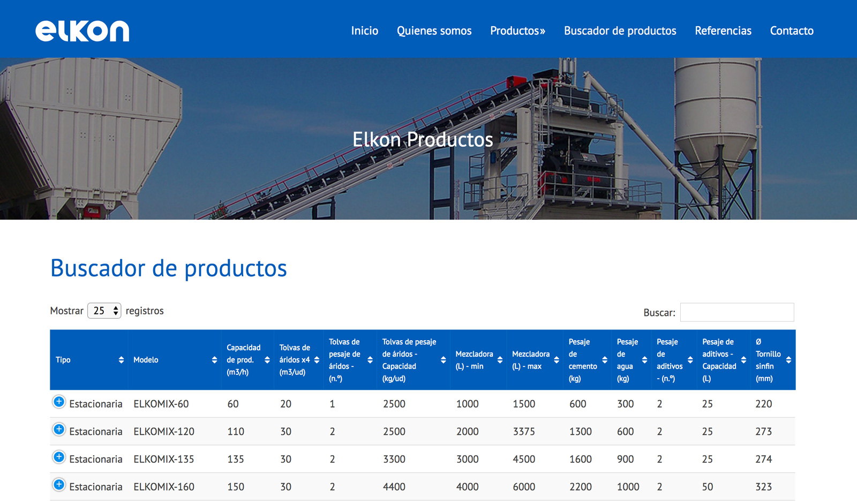
Task: Sort by Tolvas de pesaje Capacidad (kg/ud)
Action: [x=413, y=360]
